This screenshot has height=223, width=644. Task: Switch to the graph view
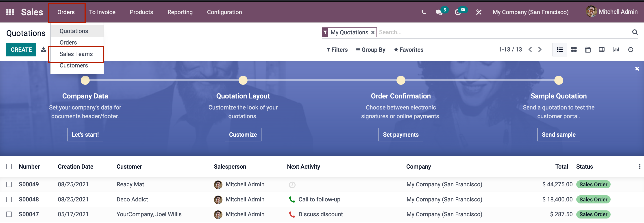point(616,50)
